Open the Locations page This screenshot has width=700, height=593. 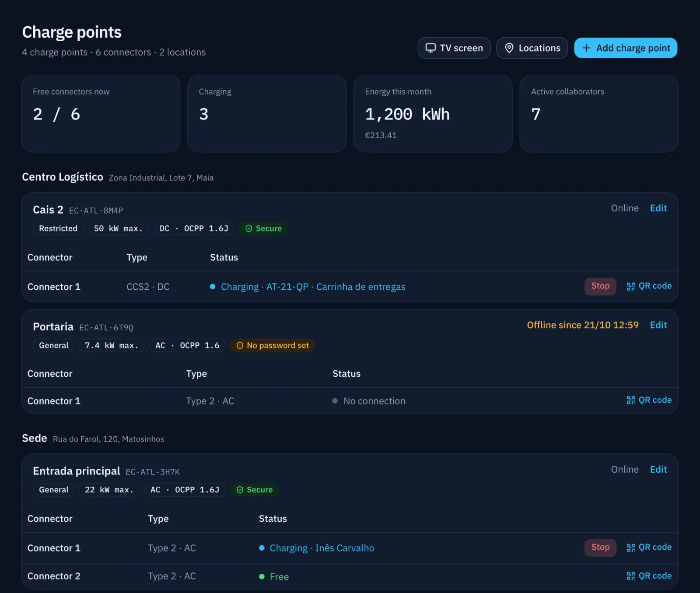(x=532, y=48)
